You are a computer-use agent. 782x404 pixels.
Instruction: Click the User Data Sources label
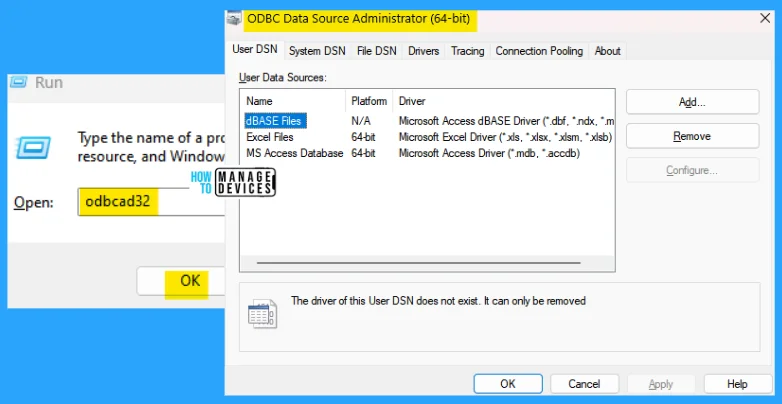point(282,77)
